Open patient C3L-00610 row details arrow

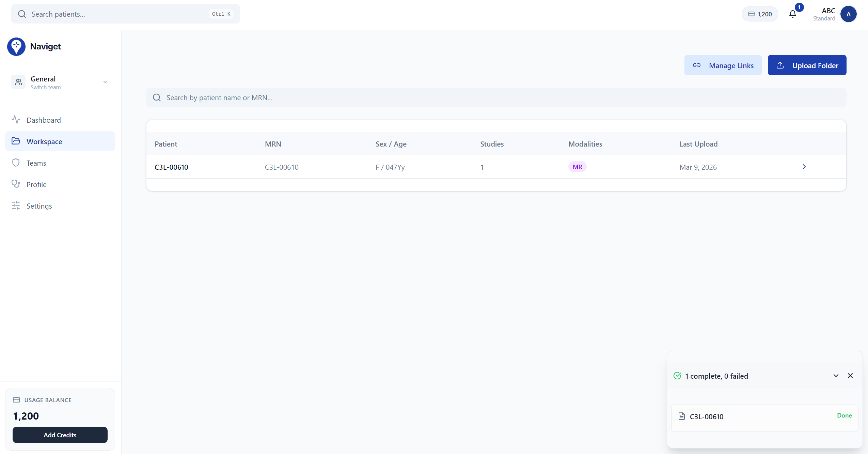coord(804,167)
